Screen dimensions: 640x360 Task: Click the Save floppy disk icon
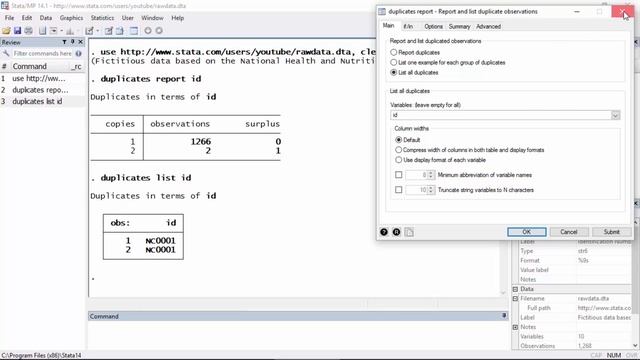[x=18, y=31]
